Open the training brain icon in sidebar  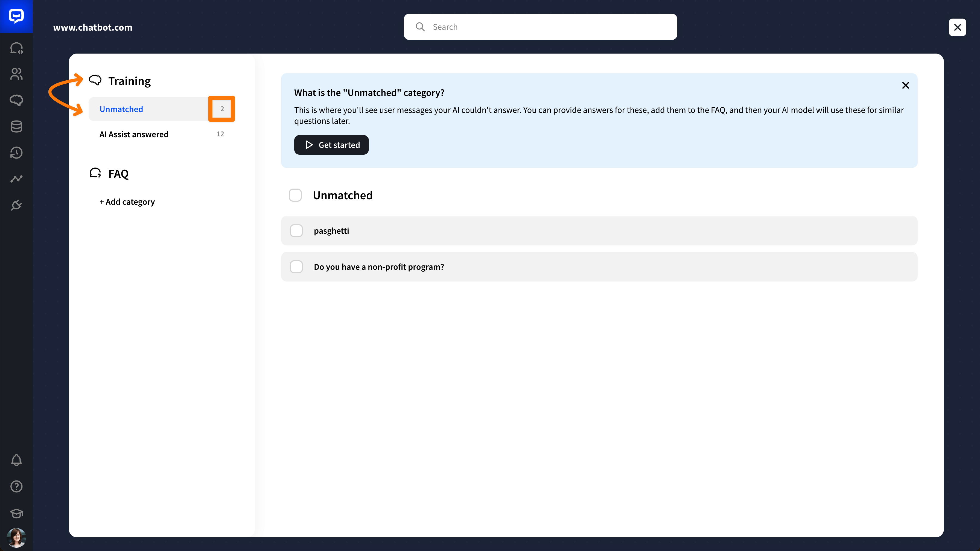[16, 100]
